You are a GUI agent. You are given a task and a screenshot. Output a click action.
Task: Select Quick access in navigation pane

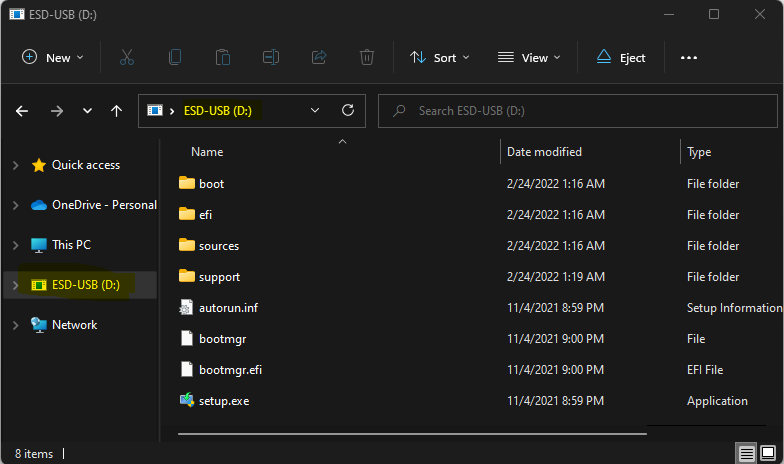86,165
